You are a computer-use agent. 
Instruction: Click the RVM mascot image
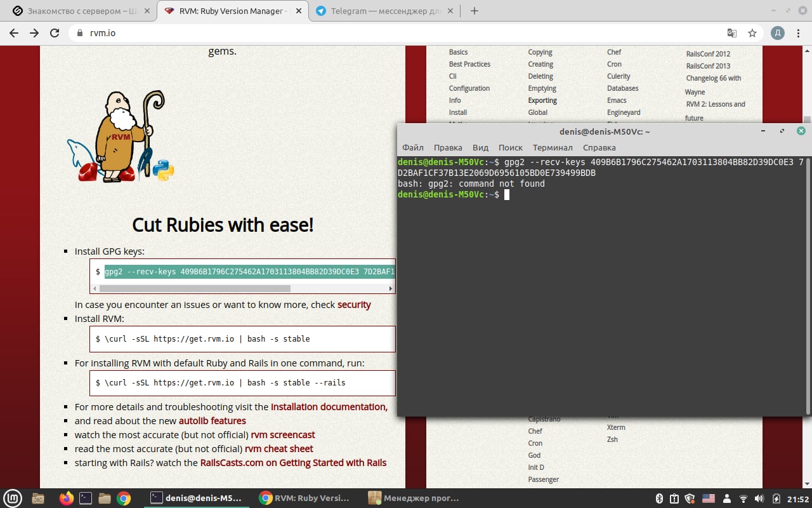click(121, 137)
